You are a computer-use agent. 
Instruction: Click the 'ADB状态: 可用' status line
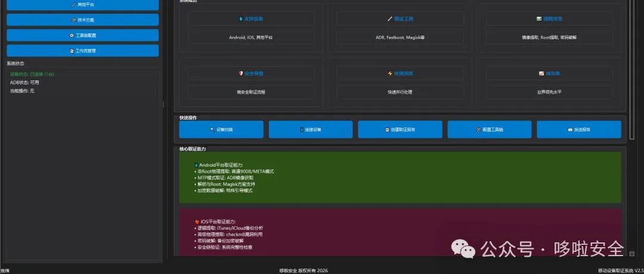click(24, 82)
